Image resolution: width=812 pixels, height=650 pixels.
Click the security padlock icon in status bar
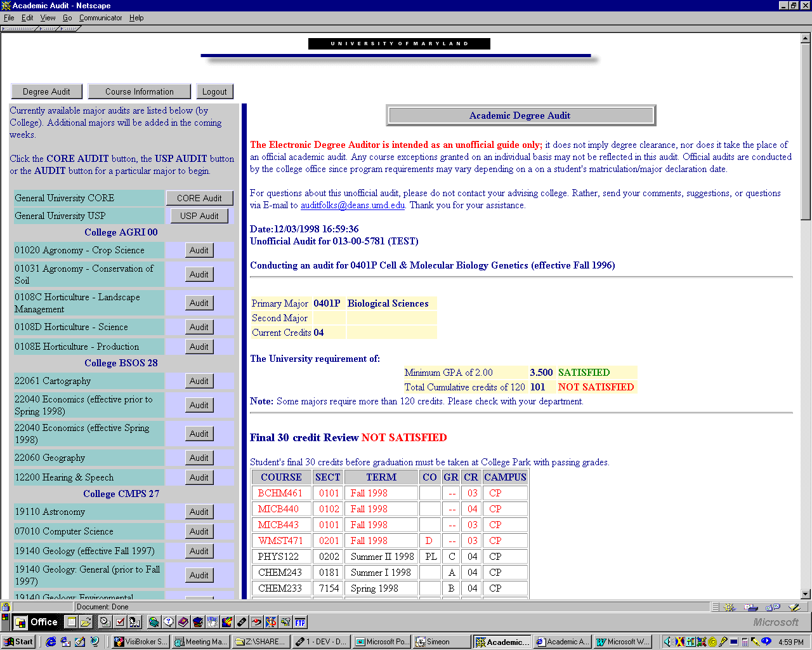6,607
